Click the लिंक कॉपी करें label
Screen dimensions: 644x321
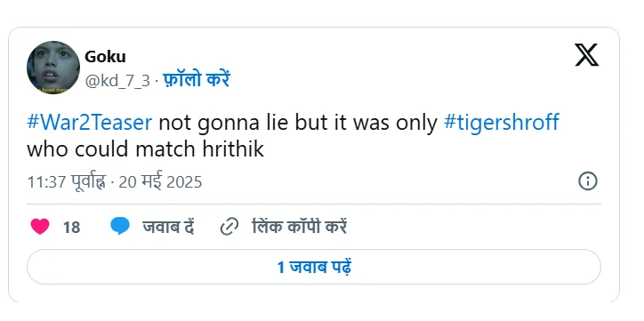300,227
